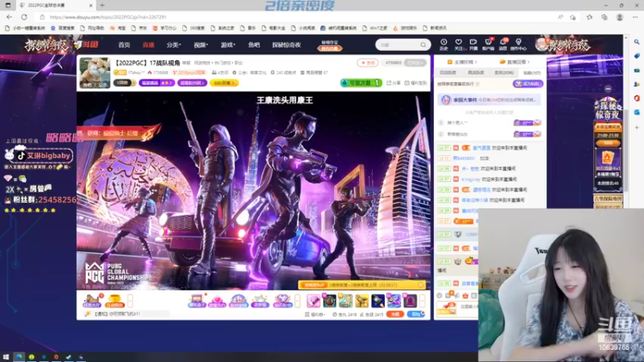Open the 淘宝 bookmark
This screenshot has height=362, width=644.
pos(118,28)
